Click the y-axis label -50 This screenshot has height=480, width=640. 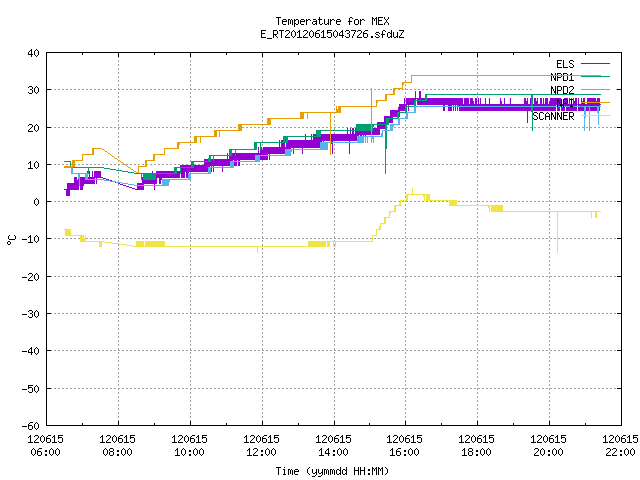[x=31, y=389]
